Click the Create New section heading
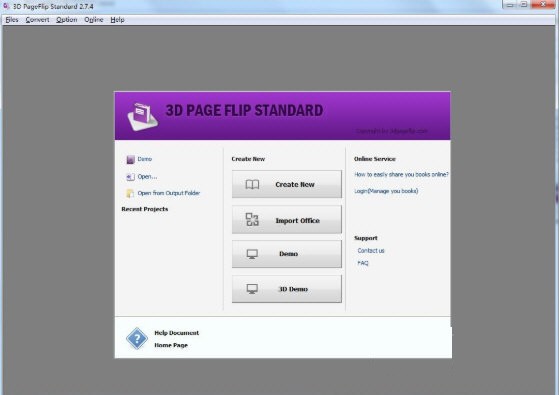 pos(248,159)
